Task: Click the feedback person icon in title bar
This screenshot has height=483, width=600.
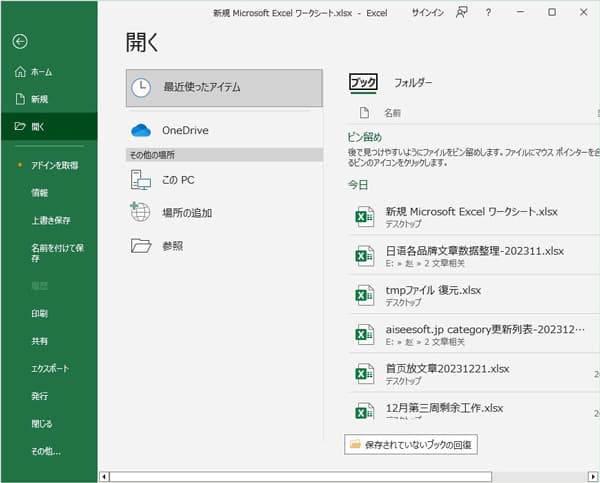Action: [x=461, y=12]
